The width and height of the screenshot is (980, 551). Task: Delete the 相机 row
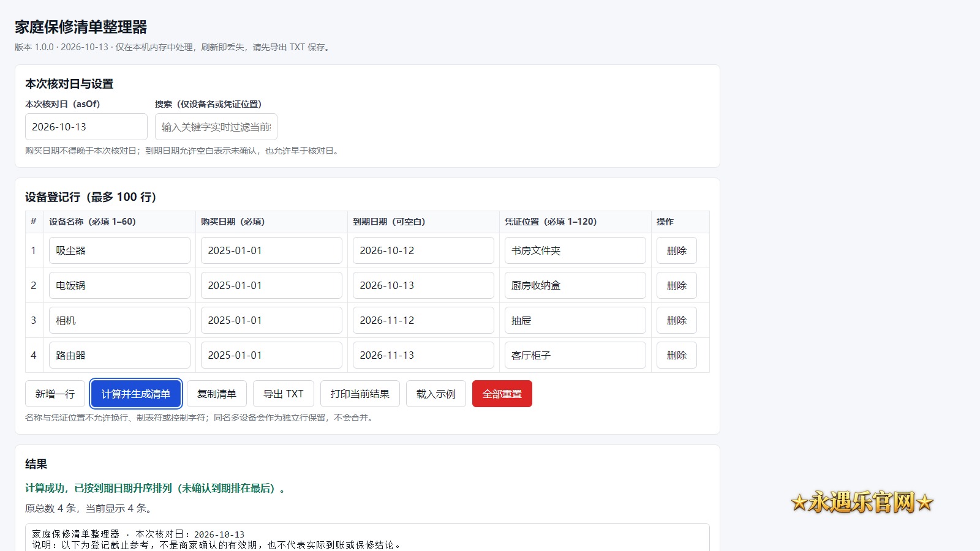(677, 320)
